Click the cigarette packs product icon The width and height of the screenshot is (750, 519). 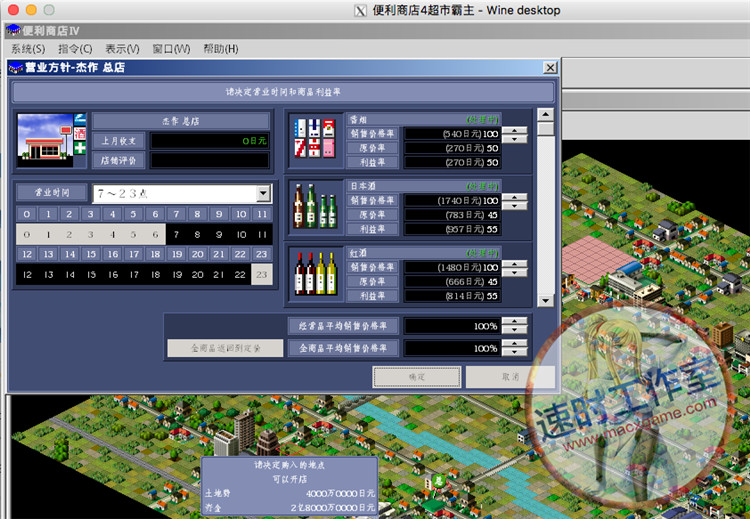314,138
